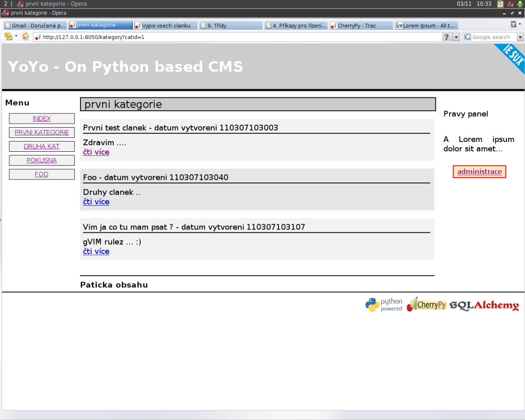This screenshot has width=525, height=420.
Task: Open the administrace link
Action: tap(479, 171)
